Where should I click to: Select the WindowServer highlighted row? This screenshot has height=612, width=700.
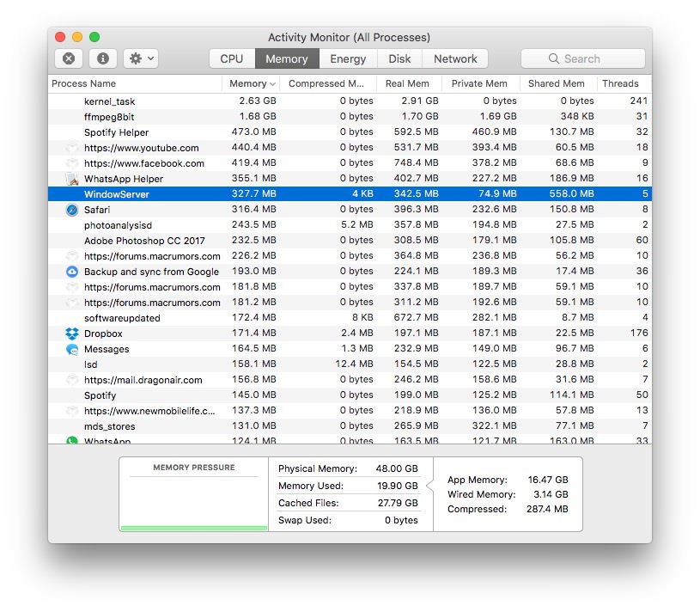click(350, 194)
